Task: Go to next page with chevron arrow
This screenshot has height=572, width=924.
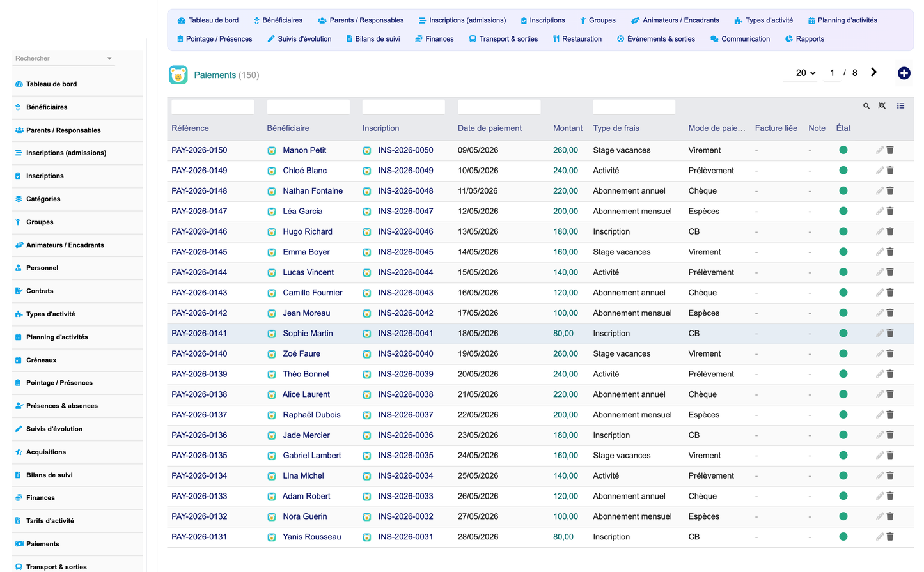Action: [873, 72]
